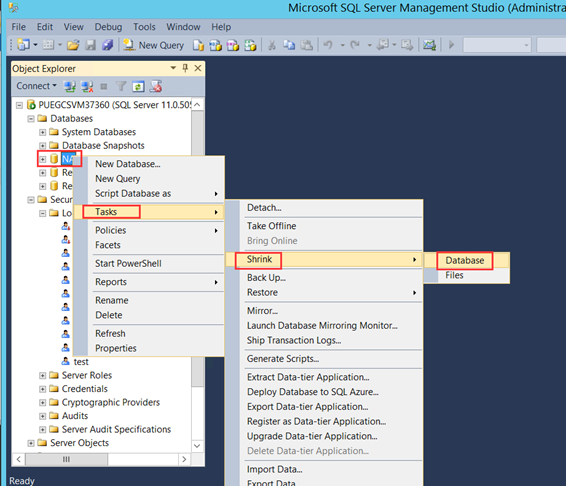Select Take Offline task

[x=324, y=226]
